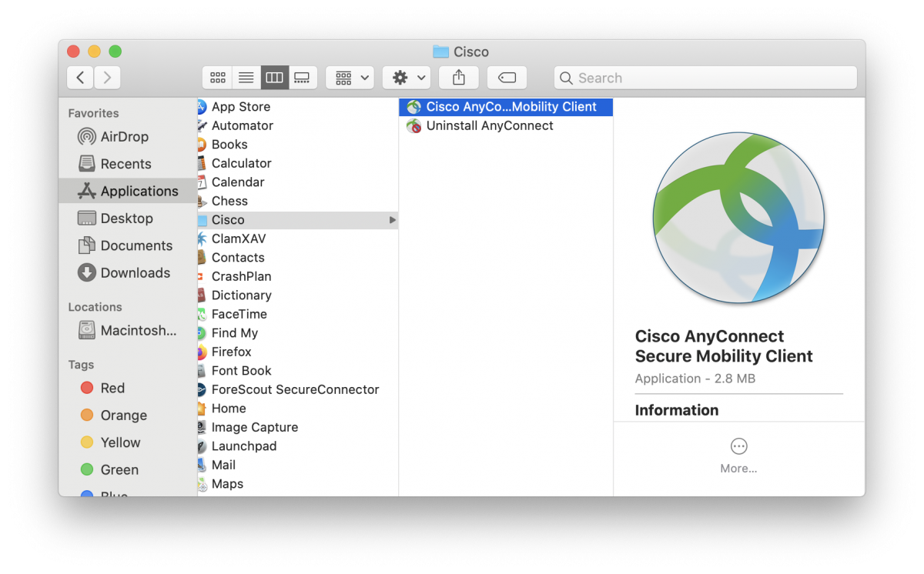The height and width of the screenshot is (574, 924).
Task: Open the group-by arrangement dropdown
Action: pos(350,78)
